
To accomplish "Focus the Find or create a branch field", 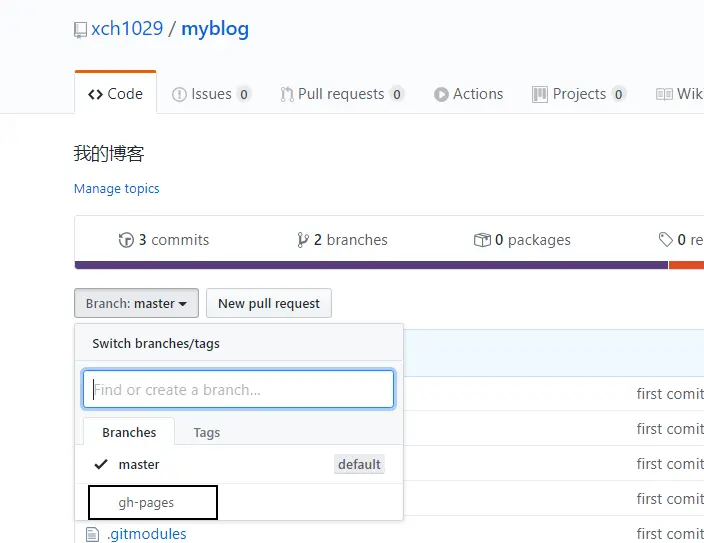I will tap(238, 389).
